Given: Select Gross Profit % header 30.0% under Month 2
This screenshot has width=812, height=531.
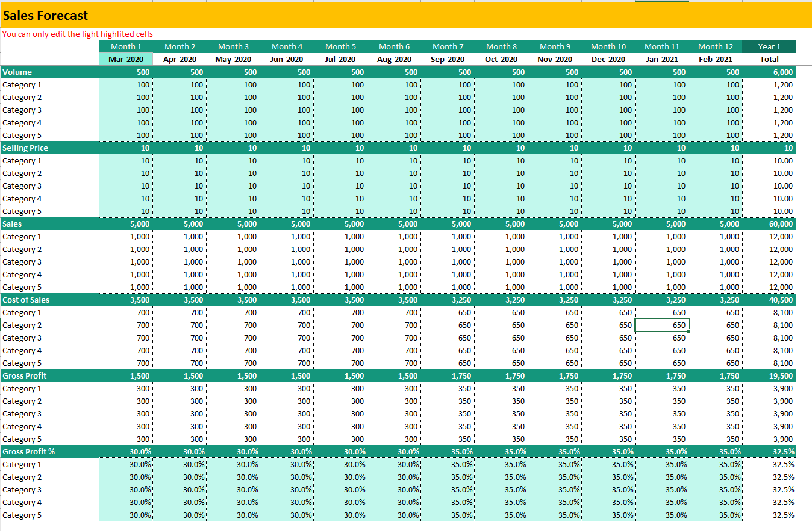Looking at the screenshot, I should click(180, 451).
